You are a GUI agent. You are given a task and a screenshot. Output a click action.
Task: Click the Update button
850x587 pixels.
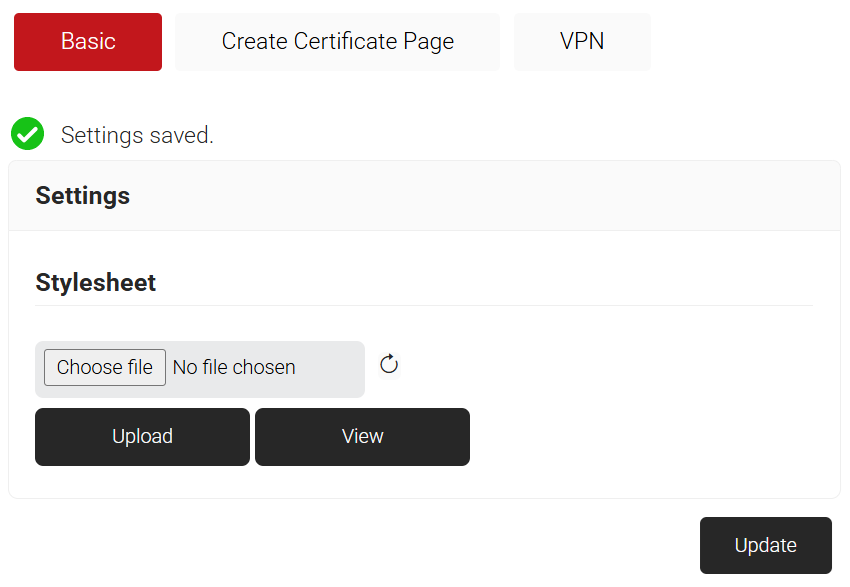[x=765, y=545]
